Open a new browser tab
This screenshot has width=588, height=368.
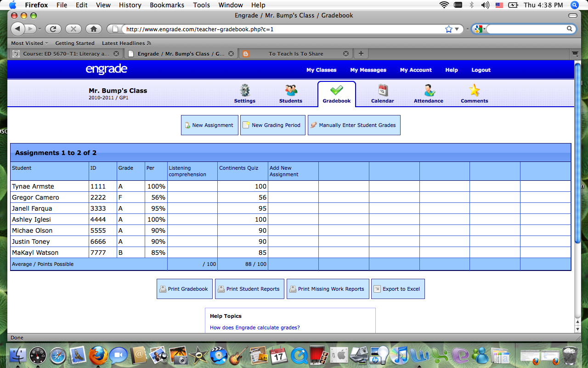click(361, 53)
